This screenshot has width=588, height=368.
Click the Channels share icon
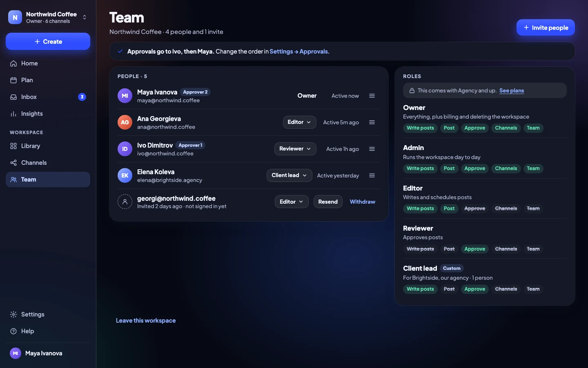pos(13,163)
